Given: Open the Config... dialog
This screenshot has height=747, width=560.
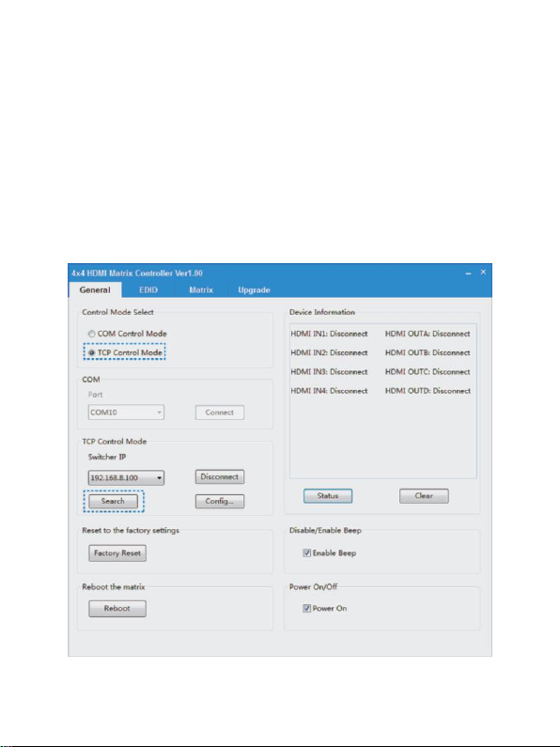Looking at the screenshot, I should pyautogui.click(x=220, y=501).
